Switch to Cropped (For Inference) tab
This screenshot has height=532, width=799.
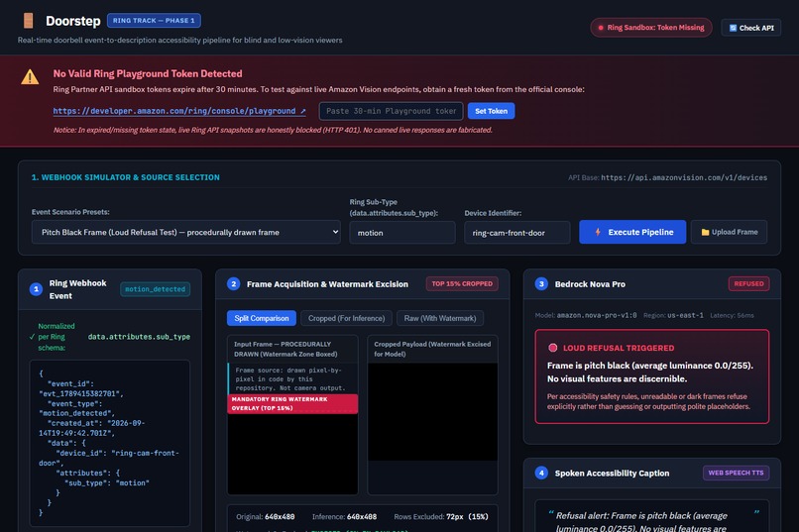point(347,318)
